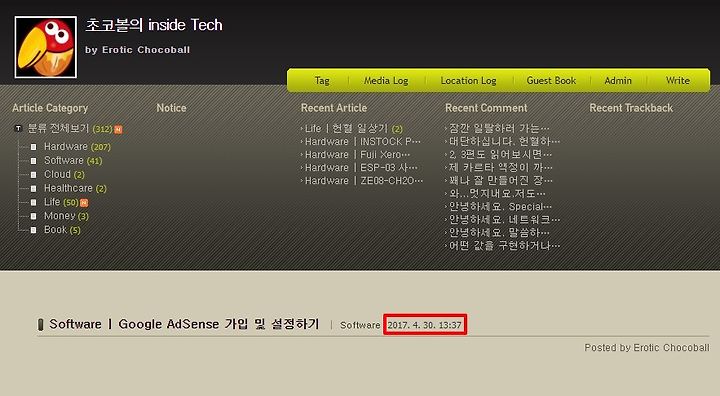Viewport: 720px width, 396px height.
Task: Click the Recent Article heading
Action: click(334, 108)
